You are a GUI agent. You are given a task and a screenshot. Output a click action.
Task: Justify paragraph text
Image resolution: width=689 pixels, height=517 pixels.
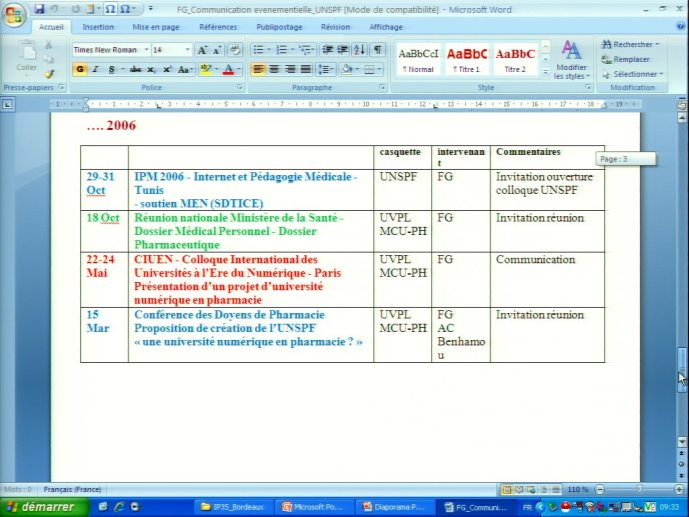tap(306, 69)
